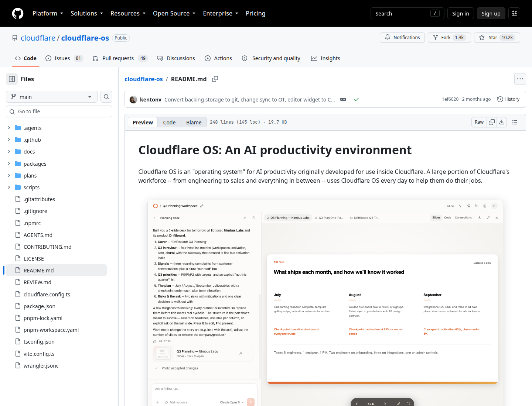The height and width of the screenshot is (406, 532).
Task: Download the raw README file
Action: coord(502,122)
